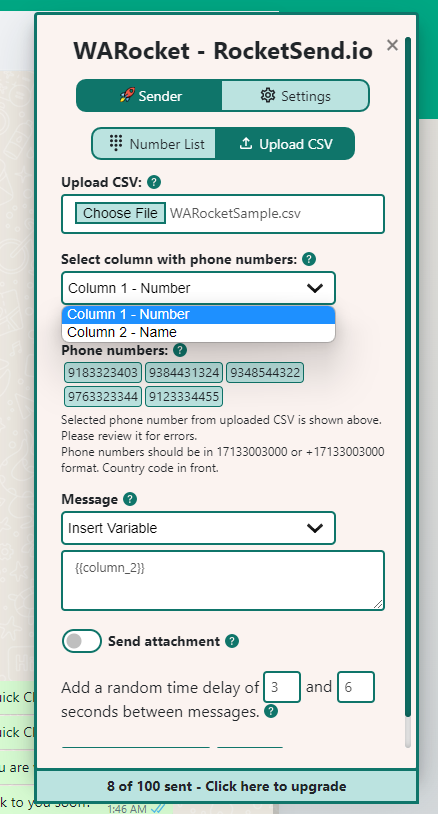Click phone number chip 9123334455
This screenshot has width=438, height=814.
click(184, 397)
